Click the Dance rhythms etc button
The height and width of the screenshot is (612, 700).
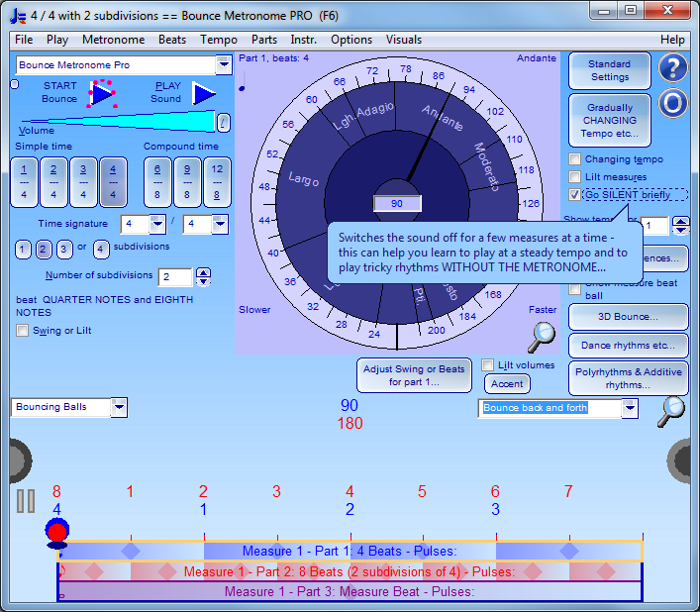(628, 345)
